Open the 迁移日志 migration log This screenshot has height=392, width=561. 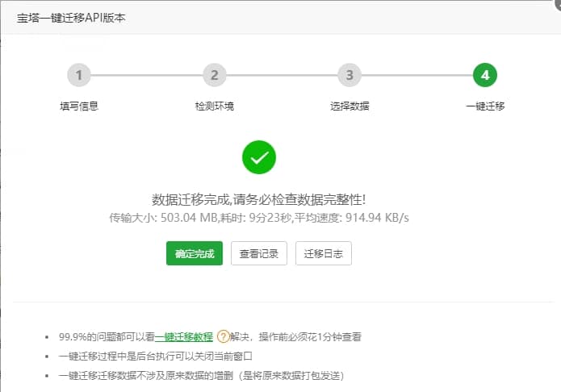coord(324,253)
